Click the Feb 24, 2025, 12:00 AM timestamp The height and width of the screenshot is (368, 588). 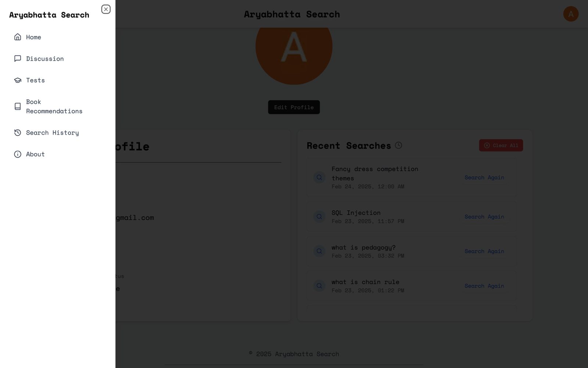tap(368, 187)
